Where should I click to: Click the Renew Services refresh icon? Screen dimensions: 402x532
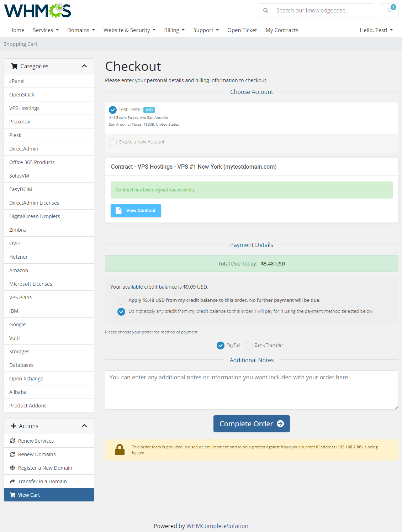coord(12,441)
